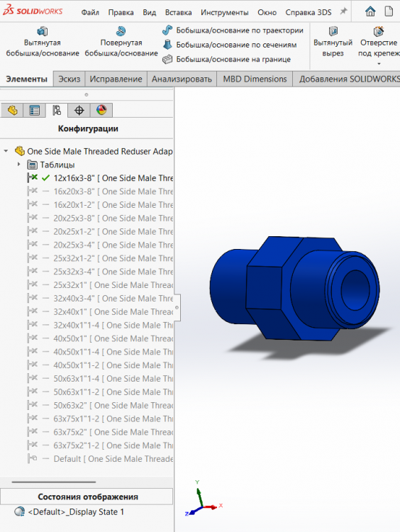
Task: Open the Отверстие под крепеж dropdown arrow
Action: (379, 64)
